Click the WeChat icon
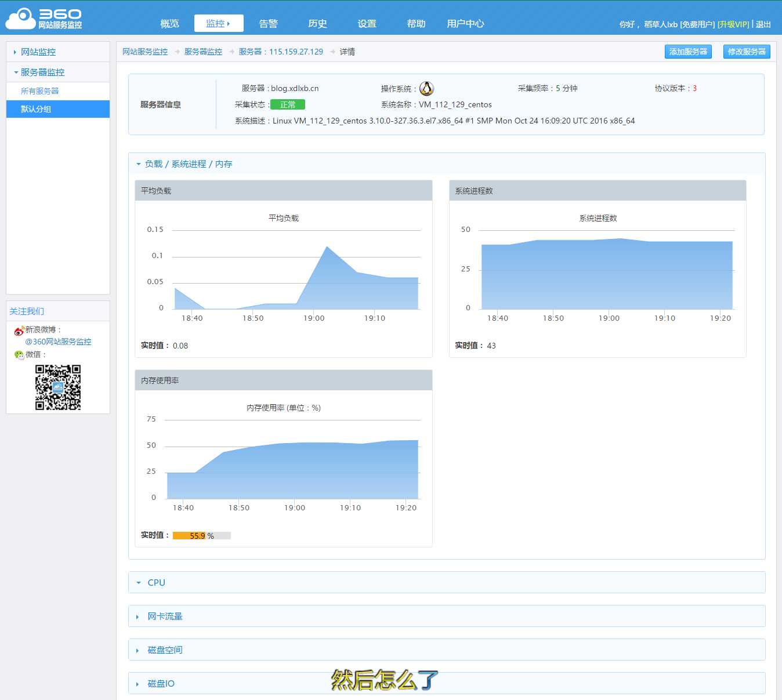This screenshot has height=700, width=782. 19,355
